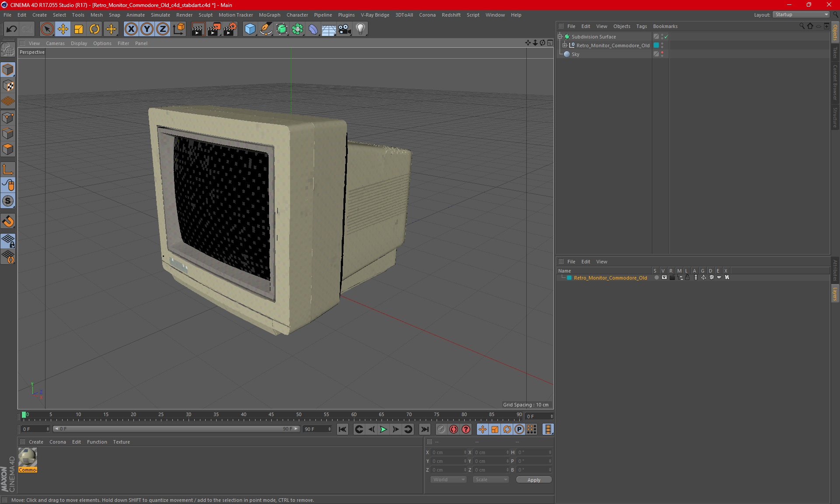Open the Simulate menu
Viewport: 840px width, 504px height.
(x=161, y=15)
